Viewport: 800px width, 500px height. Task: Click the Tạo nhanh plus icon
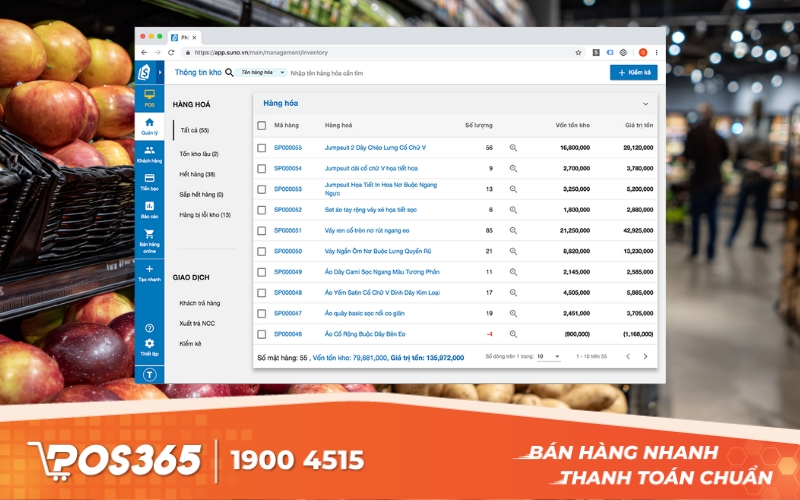149,269
